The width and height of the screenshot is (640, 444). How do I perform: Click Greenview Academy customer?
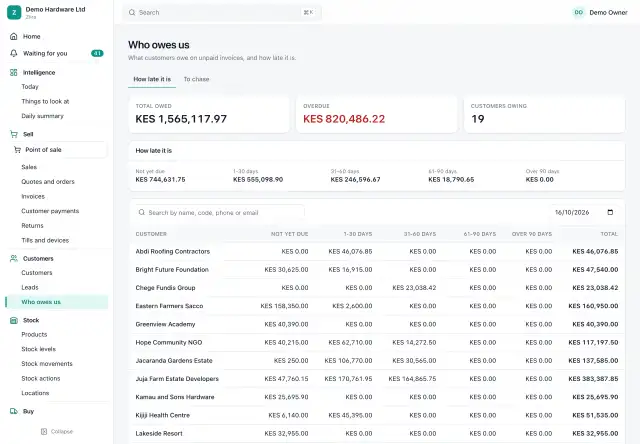(165, 324)
